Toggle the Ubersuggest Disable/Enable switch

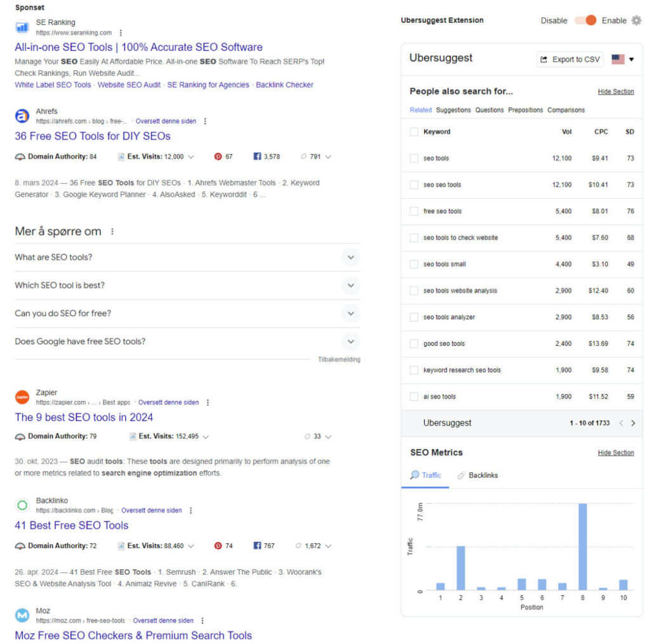(x=585, y=20)
